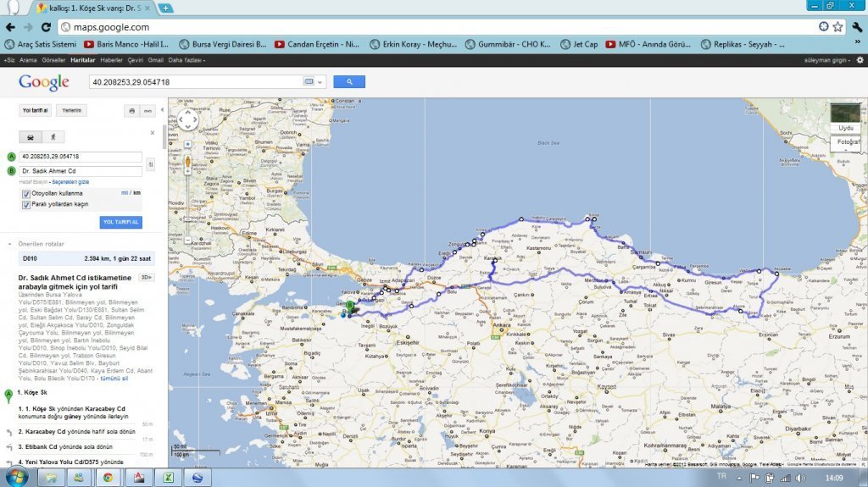The image size is (868, 487).
Task: Switch distance units to mil
Action: [x=125, y=193]
